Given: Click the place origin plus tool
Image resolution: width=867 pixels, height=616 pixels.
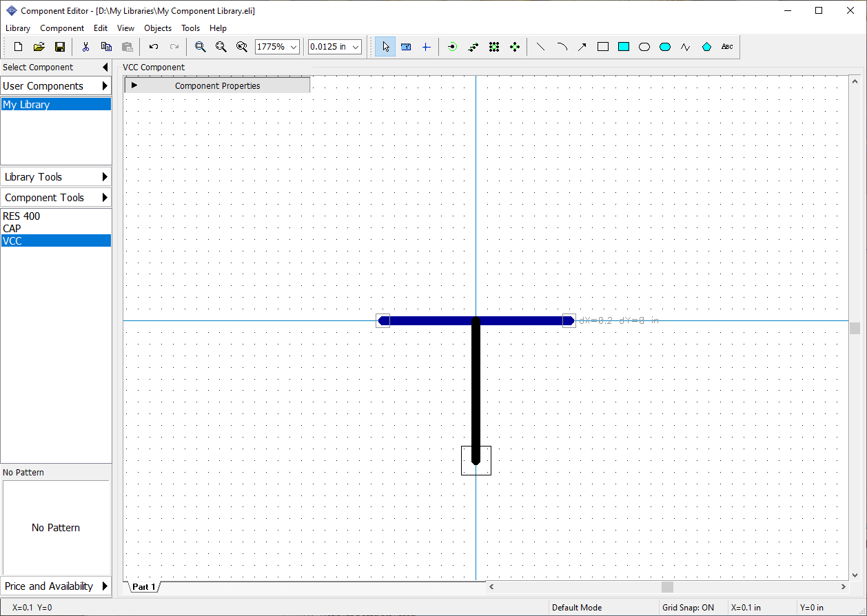Looking at the screenshot, I should point(426,47).
